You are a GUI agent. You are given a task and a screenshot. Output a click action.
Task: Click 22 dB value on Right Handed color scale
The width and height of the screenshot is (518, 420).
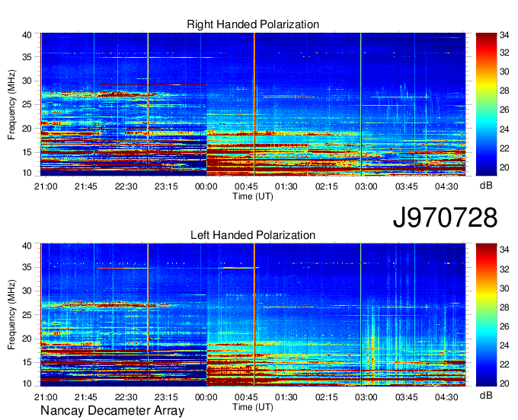coord(504,148)
